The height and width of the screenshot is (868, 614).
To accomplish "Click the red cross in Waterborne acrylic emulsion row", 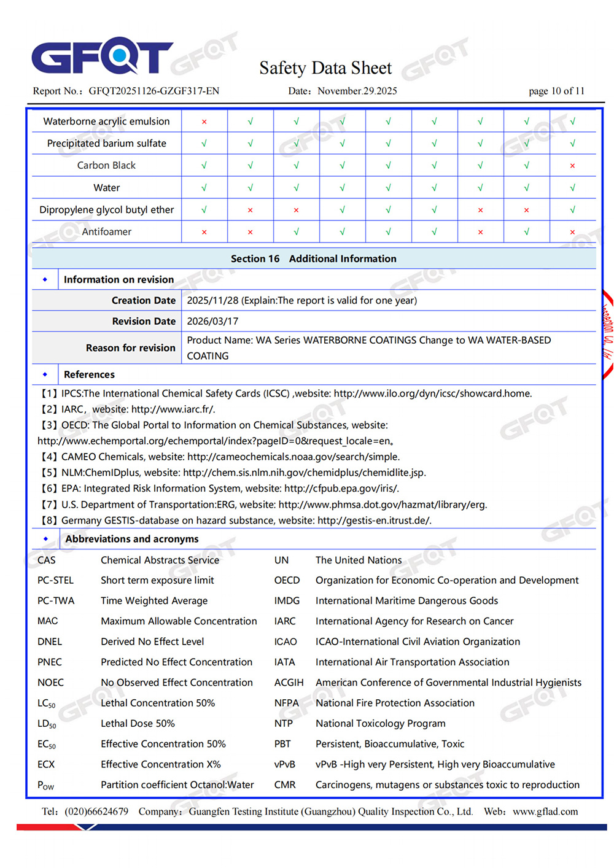I will 204,122.
